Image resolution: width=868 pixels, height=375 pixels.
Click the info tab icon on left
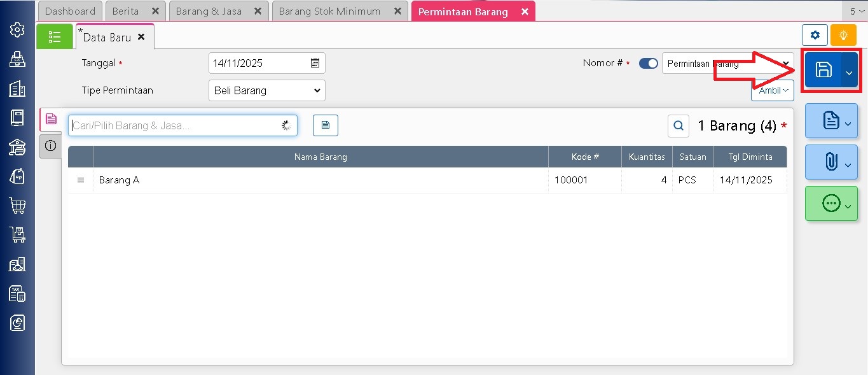[x=51, y=146]
